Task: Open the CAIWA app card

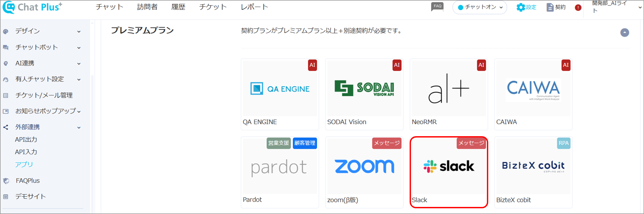Action: click(x=533, y=94)
